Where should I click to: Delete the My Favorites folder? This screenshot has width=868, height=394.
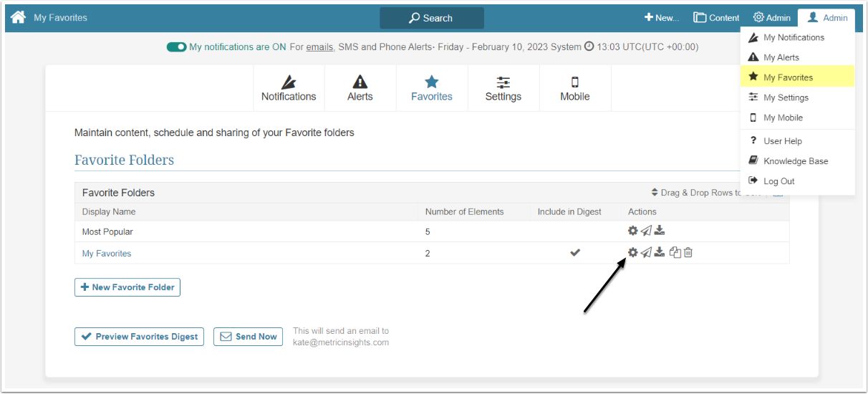pos(688,252)
